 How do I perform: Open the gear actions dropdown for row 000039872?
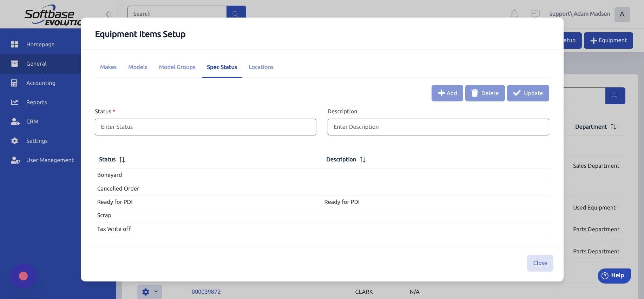coord(150,292)
